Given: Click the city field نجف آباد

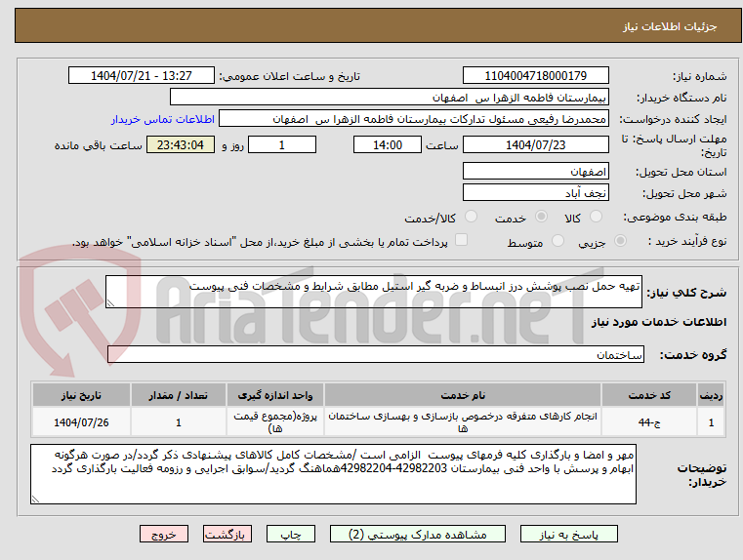Looking at the screenshot, I should [535, 193].
